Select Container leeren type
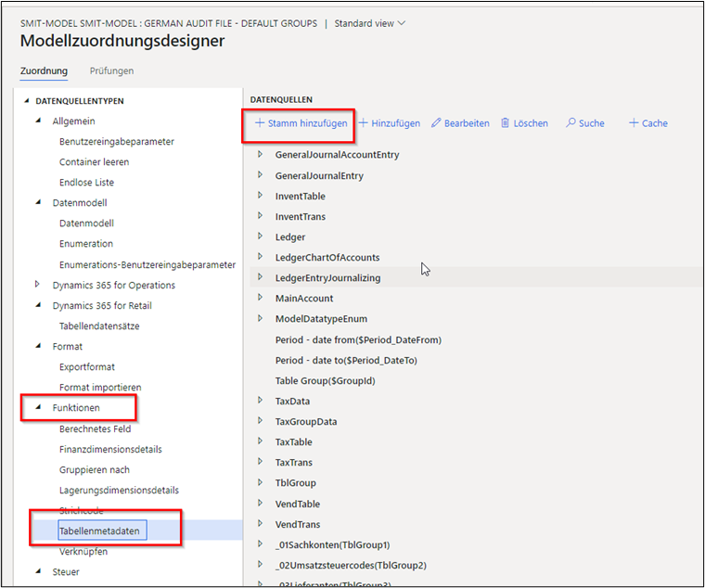Image resolution: width=705 pixels, height=588 pixels. pyautogui.click(x=94, y=161)
